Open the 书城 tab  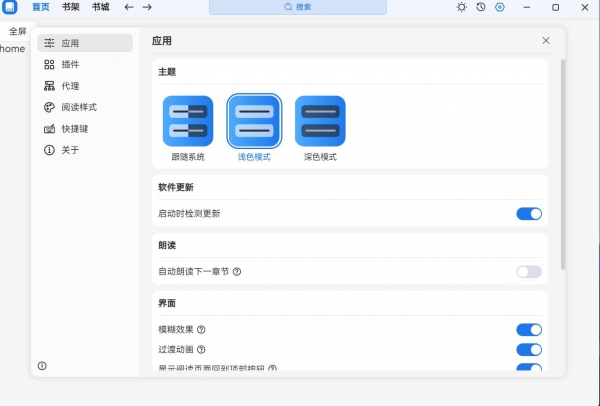click(101, 7)
